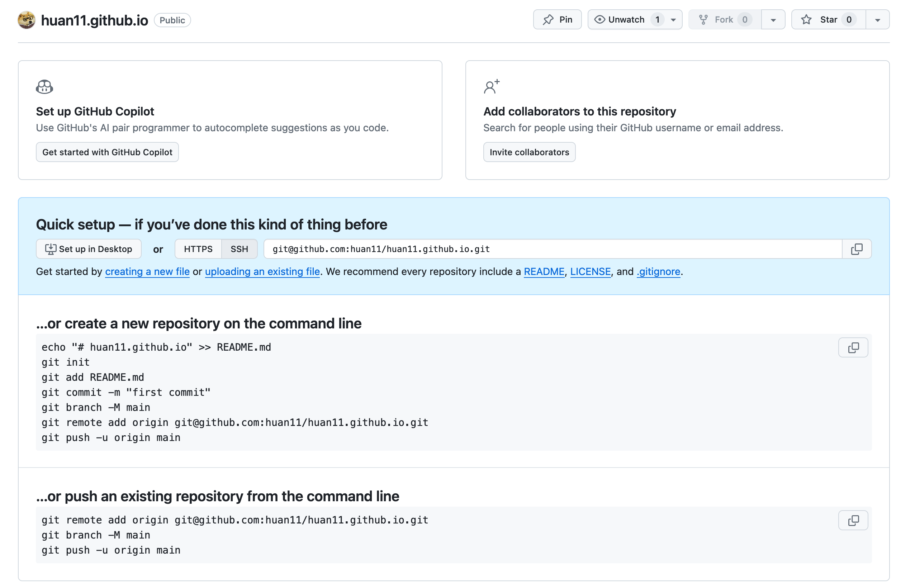Open the LICENSE link

(x=590, y=271)
